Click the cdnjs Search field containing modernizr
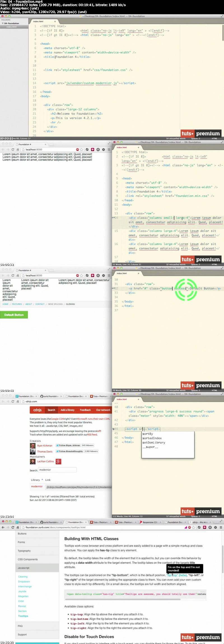224x644 pixels. (x=57, y=470)
